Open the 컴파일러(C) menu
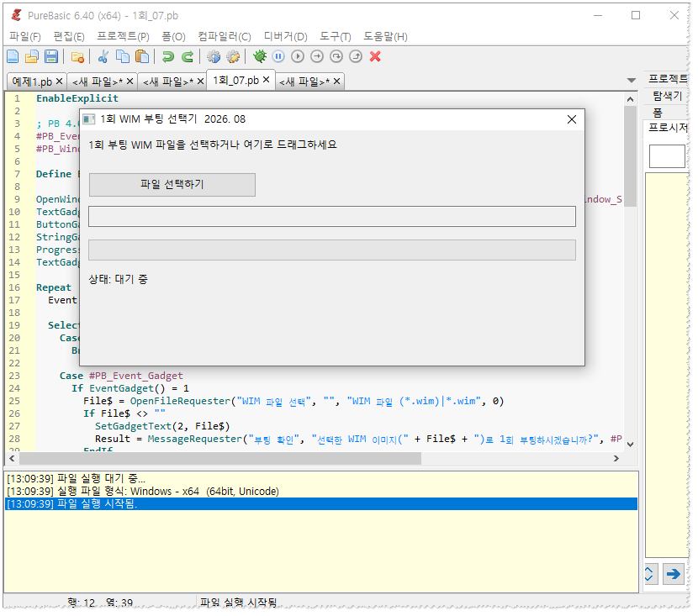 [225, 36]
